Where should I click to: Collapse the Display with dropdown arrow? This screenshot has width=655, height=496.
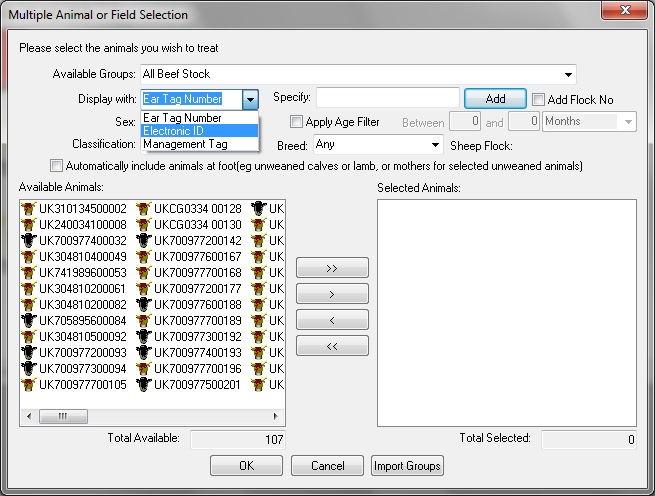tap(250, 99)
